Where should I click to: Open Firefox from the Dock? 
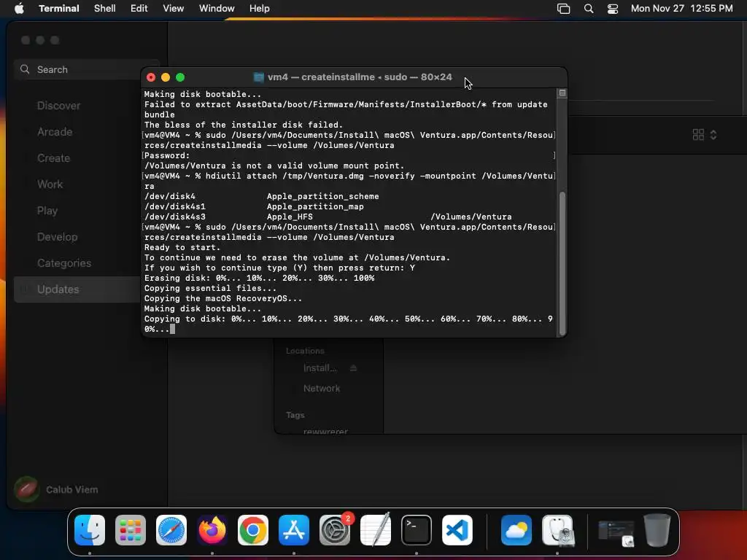click(x=212, y=530)
